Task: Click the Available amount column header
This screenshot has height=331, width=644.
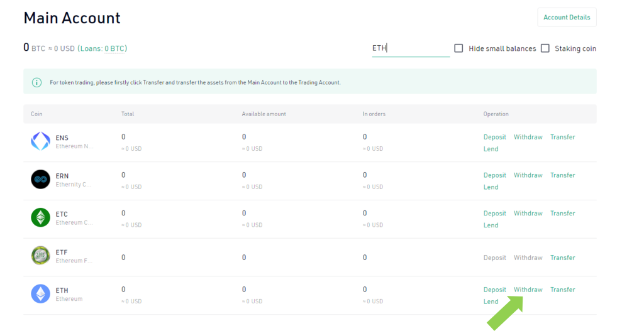Action: pyautogui.click(x=264, y=114)
